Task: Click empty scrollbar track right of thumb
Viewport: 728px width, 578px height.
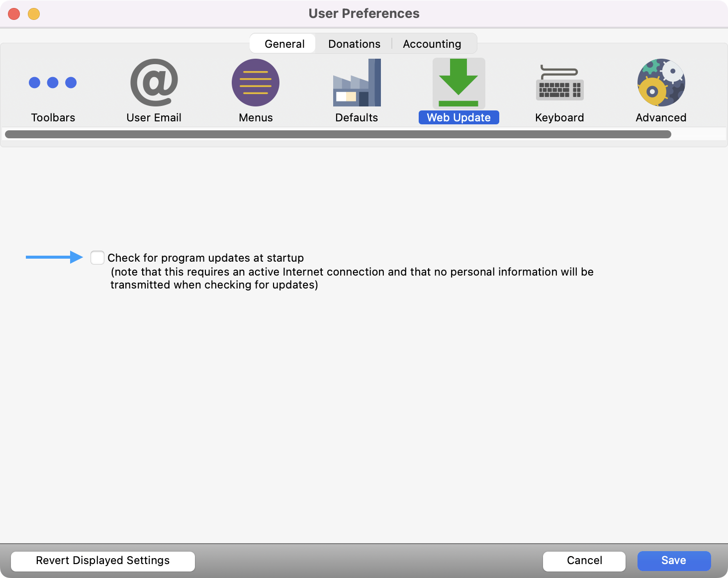Action: coord(698,134)
